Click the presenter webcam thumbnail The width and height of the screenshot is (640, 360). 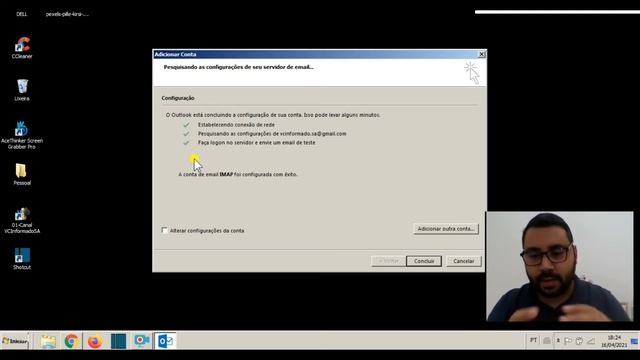click(559, 266)
